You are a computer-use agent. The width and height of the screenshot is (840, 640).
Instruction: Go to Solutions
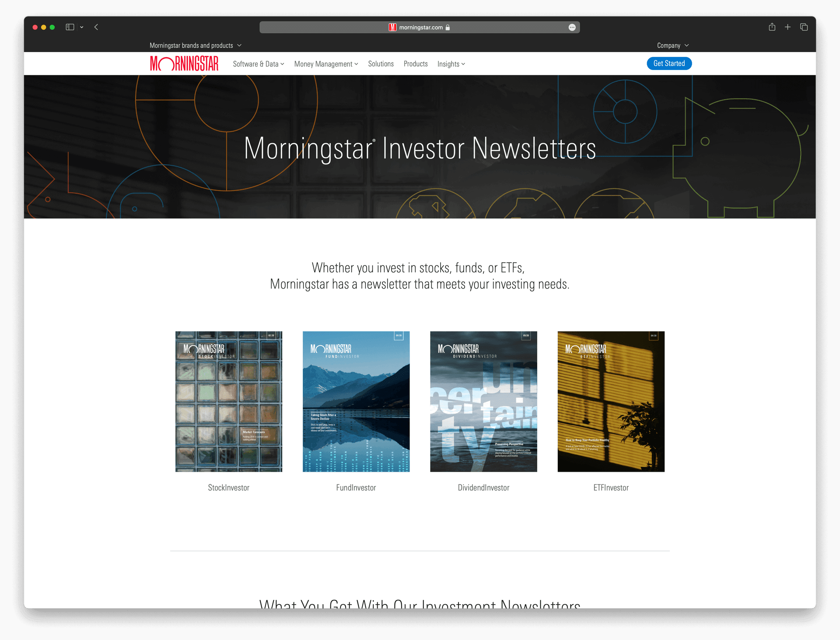click(381, 64)
